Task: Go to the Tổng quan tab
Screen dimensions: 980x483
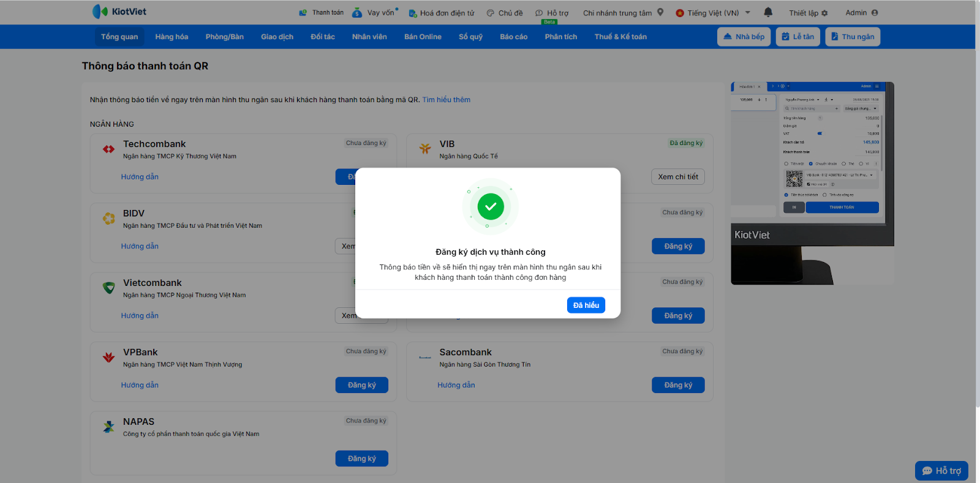Action: pos(119,37)
